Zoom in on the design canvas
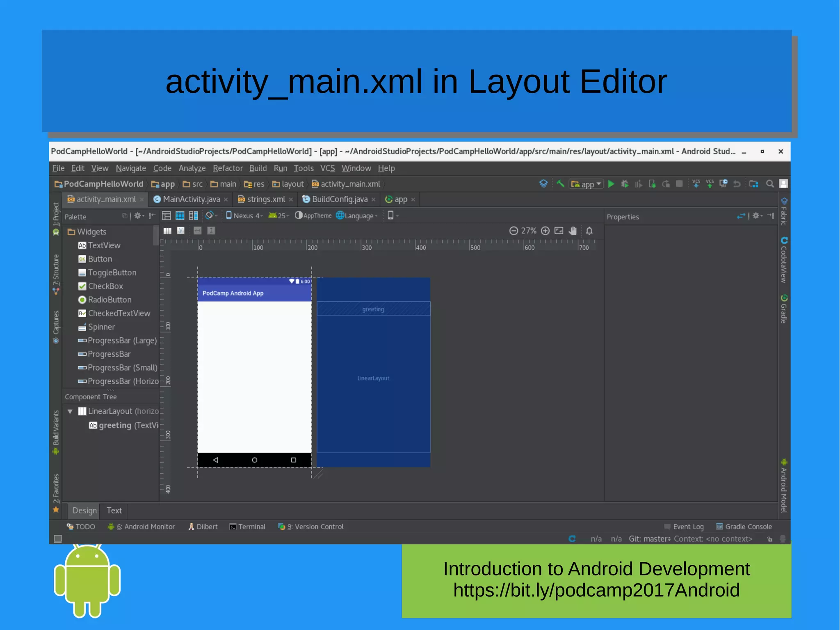Viewport: 840px width, 630px height. coord(545,231)
